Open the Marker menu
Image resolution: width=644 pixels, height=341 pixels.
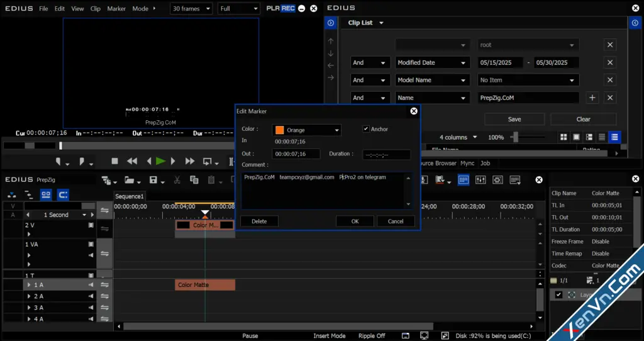[116, 9]
